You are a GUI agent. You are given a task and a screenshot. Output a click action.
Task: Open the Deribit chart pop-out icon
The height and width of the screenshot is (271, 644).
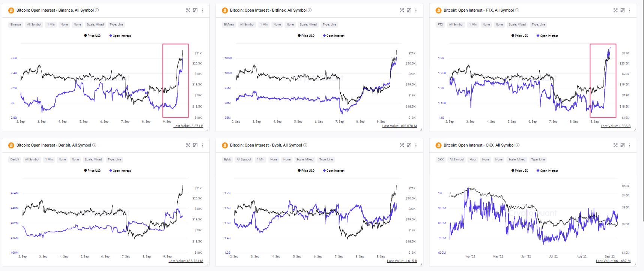[195, 145]
